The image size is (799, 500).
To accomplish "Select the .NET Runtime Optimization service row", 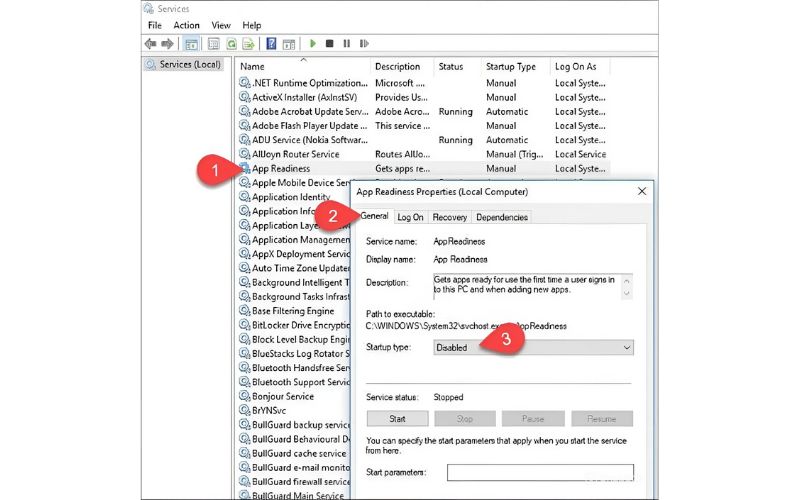I will coord(423,83).
